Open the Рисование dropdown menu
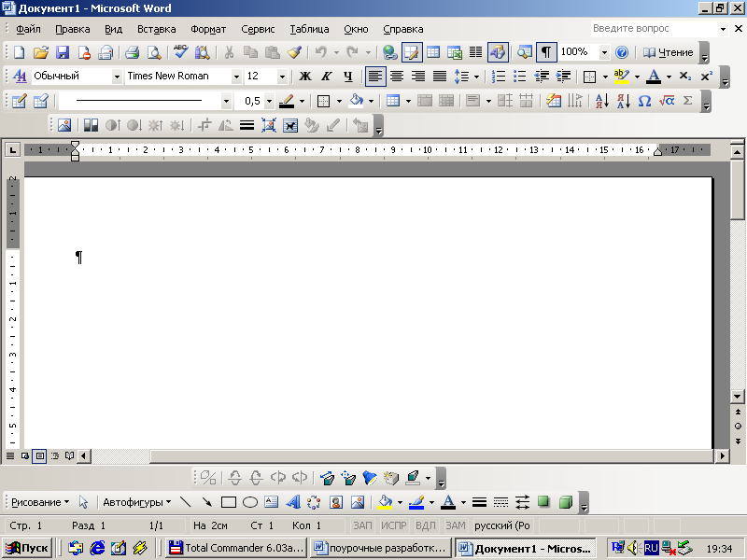This screenshot has height=560, width=747. click(x=40, y=502)
